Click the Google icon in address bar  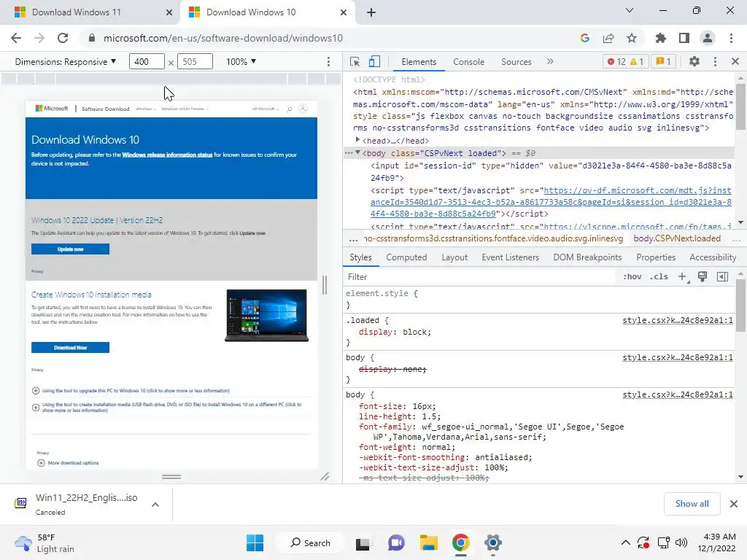click(585, 38)
